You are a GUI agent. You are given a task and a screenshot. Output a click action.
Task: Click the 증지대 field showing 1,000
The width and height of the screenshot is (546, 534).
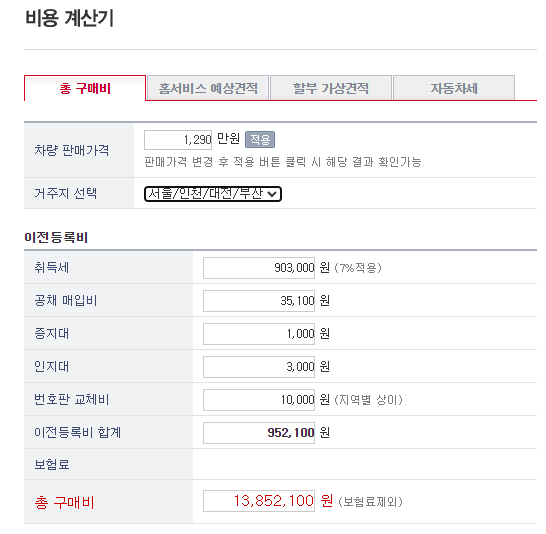coord(259,334)
